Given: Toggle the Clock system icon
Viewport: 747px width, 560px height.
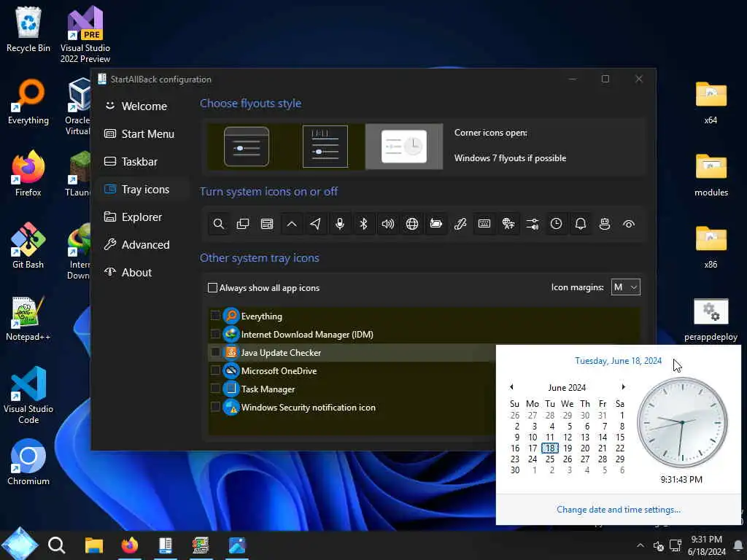Looking at the screenshot, I should (557, 224).
